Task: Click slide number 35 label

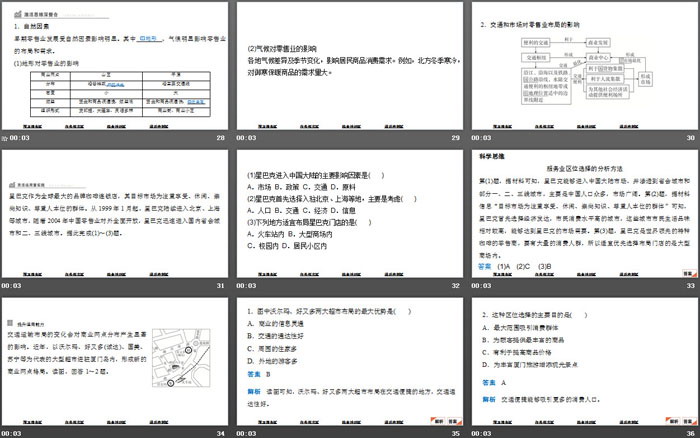Action: tap(455, 434)
